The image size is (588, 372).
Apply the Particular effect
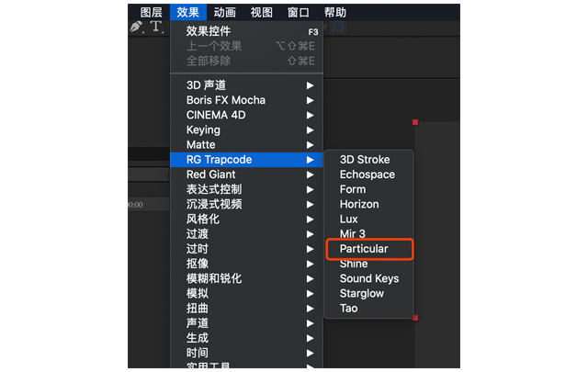coord(369,249)
